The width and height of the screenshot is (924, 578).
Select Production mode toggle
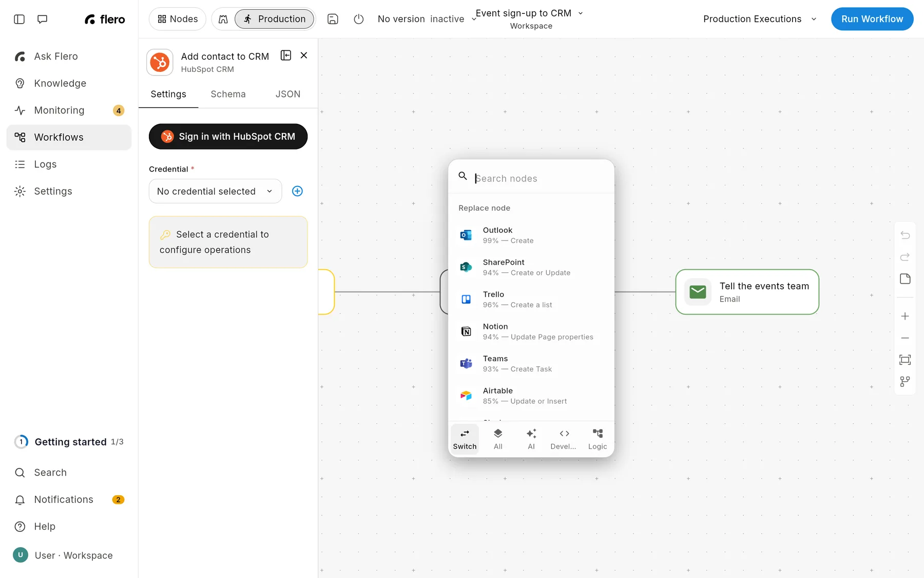click(275, 19)
